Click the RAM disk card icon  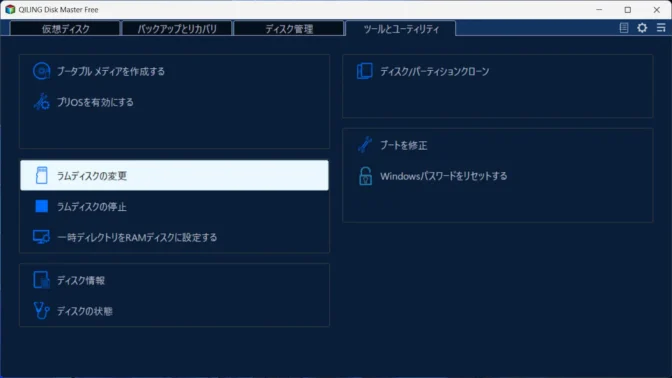coord(42,176)
